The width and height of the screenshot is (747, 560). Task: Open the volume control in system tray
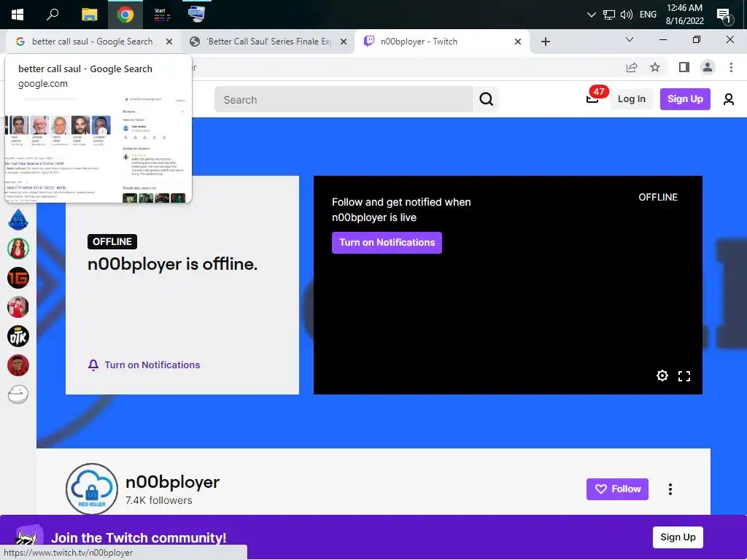click(x=627, y=15)
